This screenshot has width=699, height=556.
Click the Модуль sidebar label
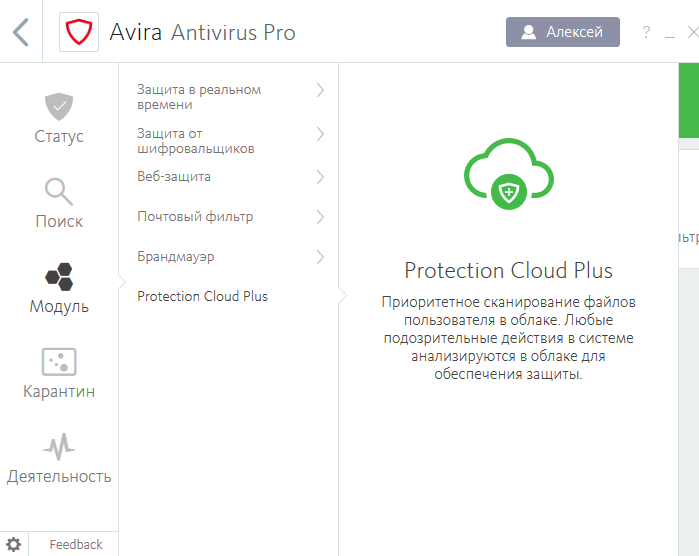pyautogui.click(x=59, y=307)
